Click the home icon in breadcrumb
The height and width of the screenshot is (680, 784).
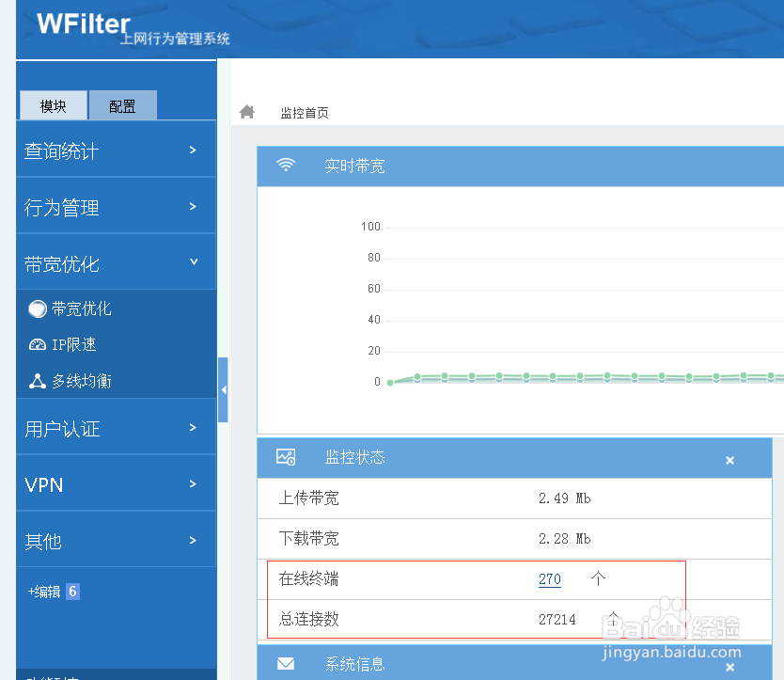[246, 112]
